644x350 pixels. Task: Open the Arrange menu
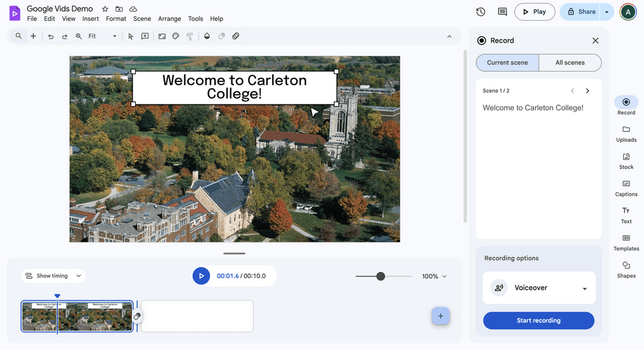coord(170,18)
